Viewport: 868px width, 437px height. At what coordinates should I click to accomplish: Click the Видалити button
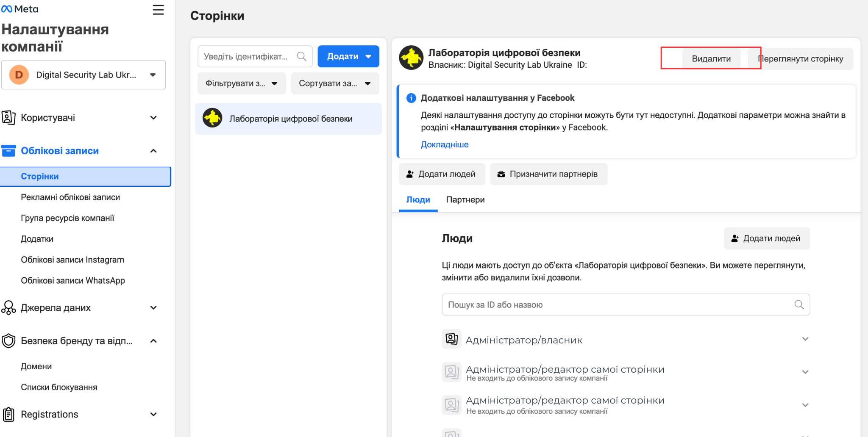(x=711, y=58)
